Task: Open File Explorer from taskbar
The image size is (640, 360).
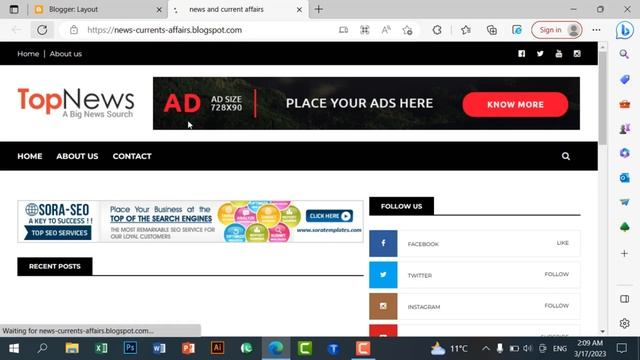Action: click(x=72, y=348)
